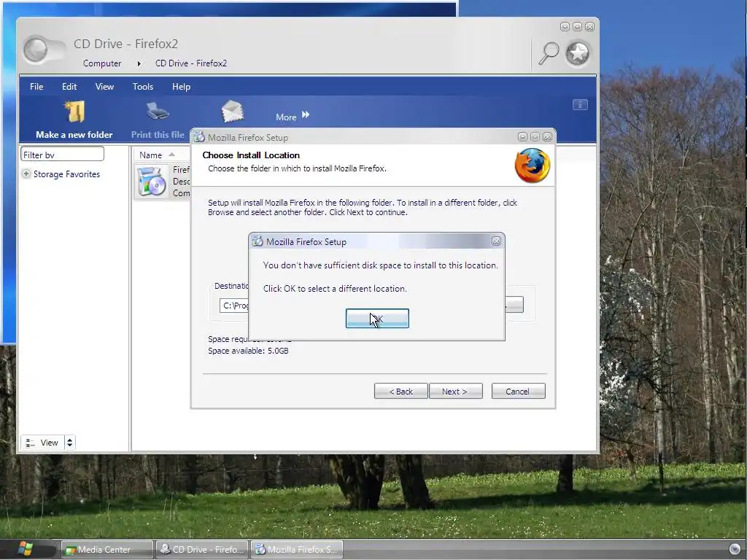This screenshot has width=747, height=560.
Task: Click the Back button in Firefox Setup
Action: pos(400,392)
